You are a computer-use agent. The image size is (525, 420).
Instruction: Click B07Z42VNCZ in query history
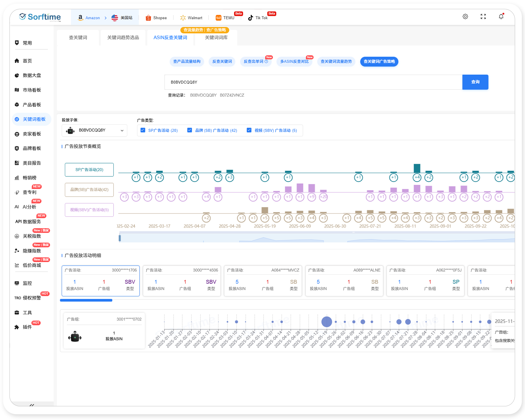[x=232, y=95]
